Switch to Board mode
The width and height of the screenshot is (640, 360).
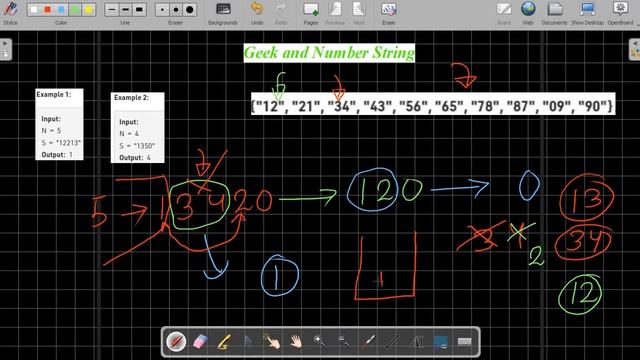[504, 13]
